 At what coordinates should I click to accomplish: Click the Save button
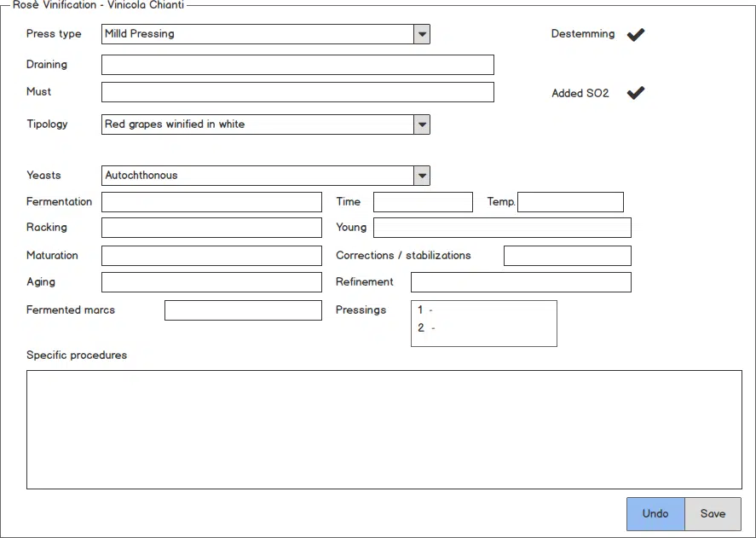pos(713,514)
